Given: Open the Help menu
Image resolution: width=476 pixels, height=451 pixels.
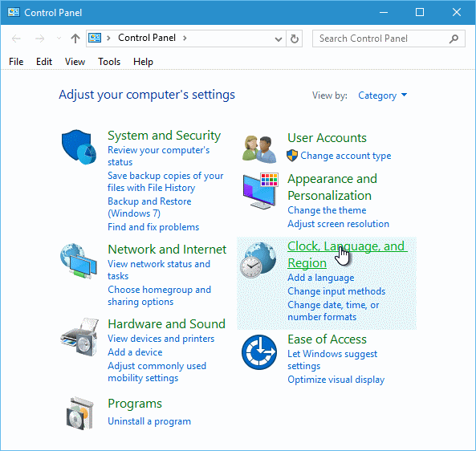Looking at the screenshot, I should [143, 62].
